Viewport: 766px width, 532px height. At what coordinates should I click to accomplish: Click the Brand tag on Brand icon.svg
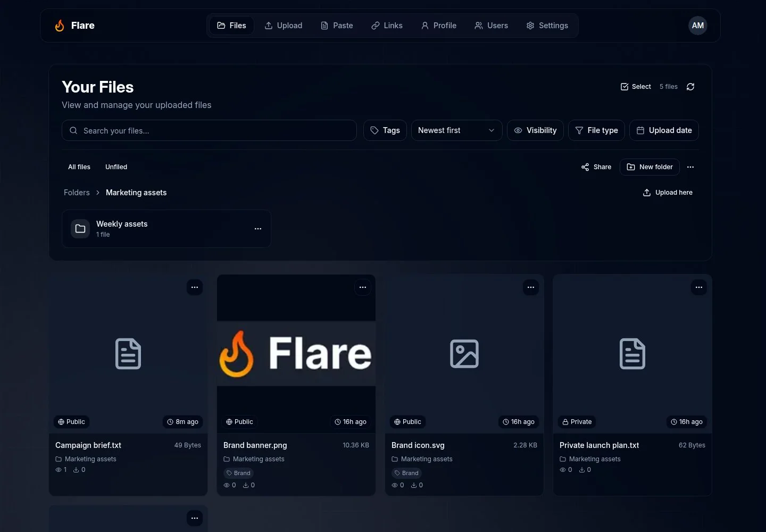coord(406,473)
